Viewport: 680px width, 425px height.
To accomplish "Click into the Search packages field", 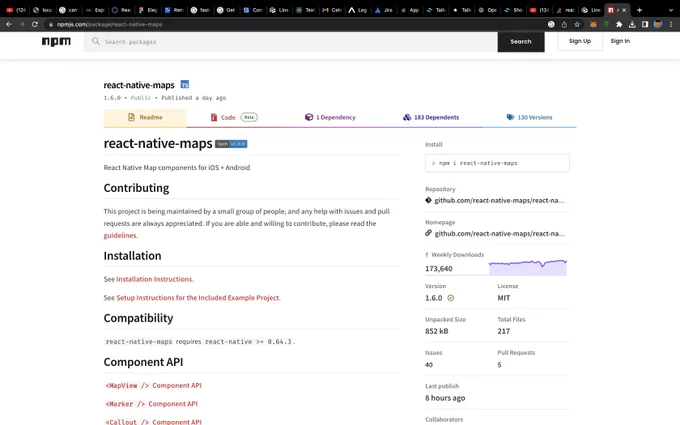I will pyautogui.click(x=291, y=42).
